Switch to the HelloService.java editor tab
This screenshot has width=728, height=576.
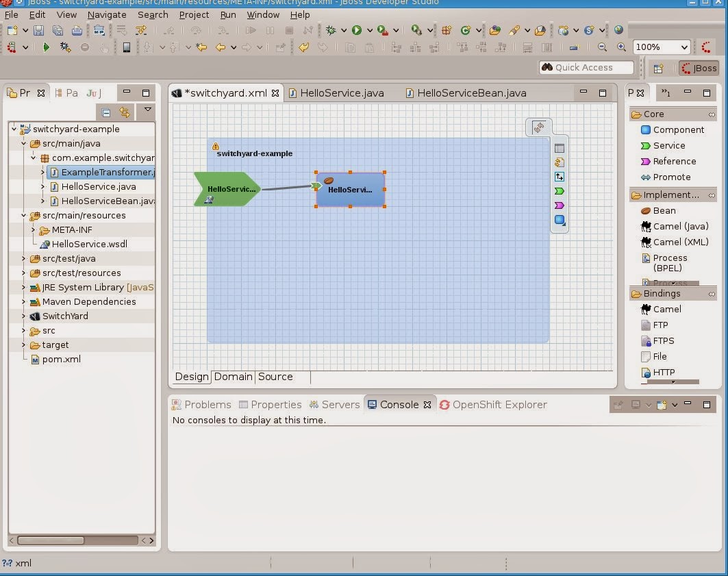coord(337,93)
